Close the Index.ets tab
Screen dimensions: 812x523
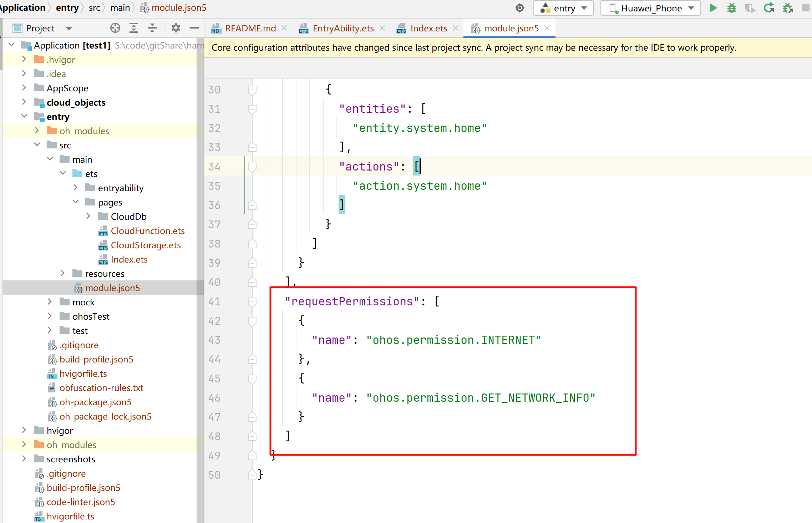[455, 28]
